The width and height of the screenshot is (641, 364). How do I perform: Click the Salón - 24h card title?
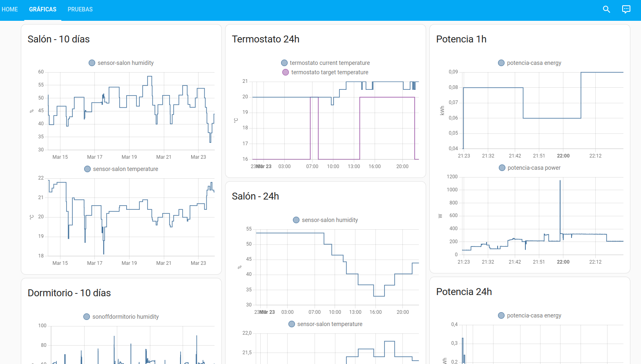pyautogui.click(x=255, y=196)
